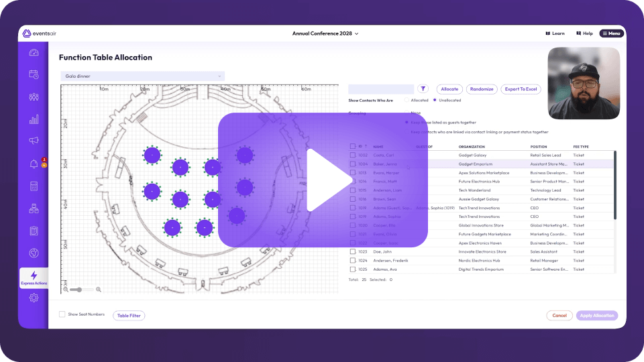Open the Menu button

(612, 34)
